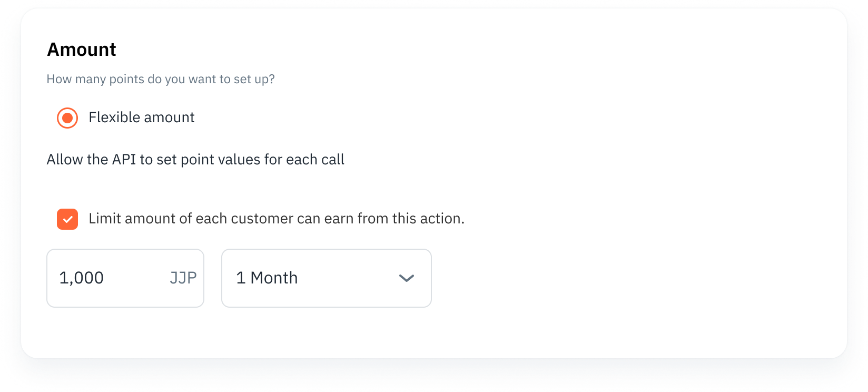
Task: Click "Allow the API to set point values" text
Action: (x=195, y=160)
